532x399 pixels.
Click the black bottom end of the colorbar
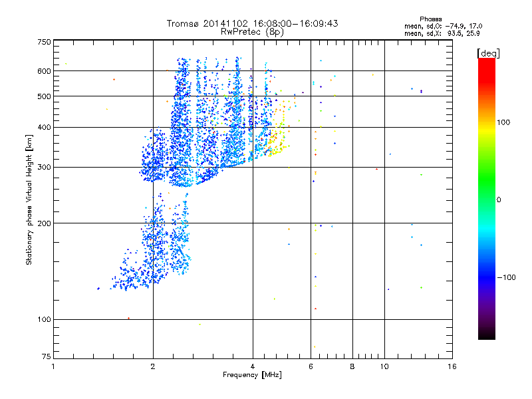[x=487, y=334]
